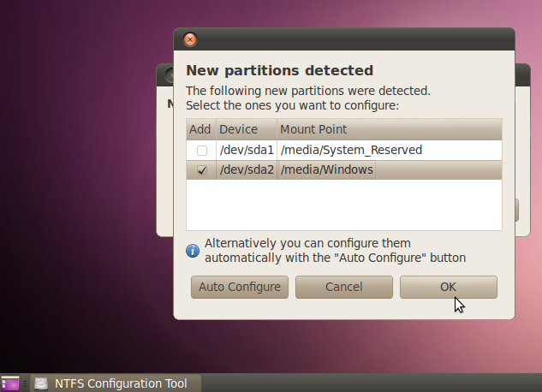Close the New partitions detected dialog
The width and height of the screenshot is (542, 392).
click(190, 39)
